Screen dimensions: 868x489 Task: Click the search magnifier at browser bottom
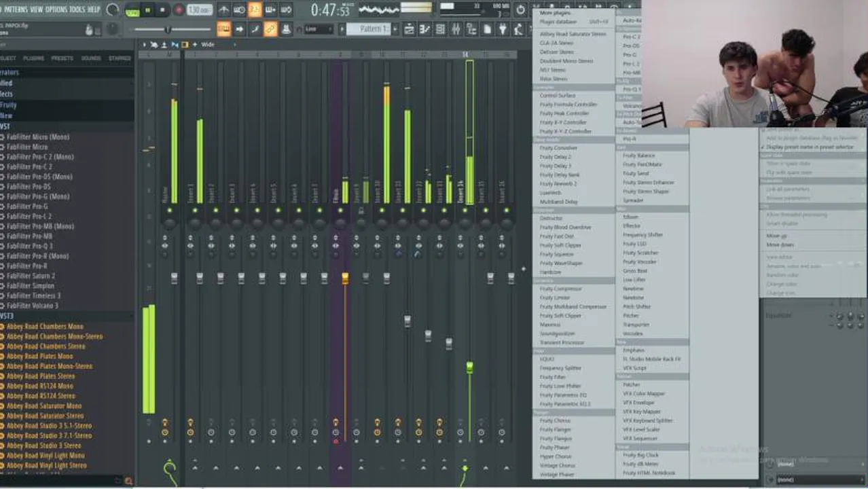[128, 481]
